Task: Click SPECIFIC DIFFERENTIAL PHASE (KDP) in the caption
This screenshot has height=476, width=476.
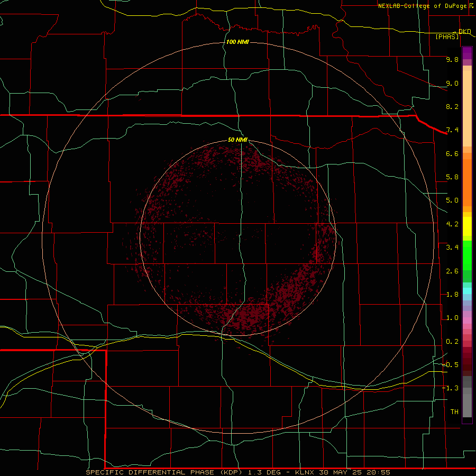Action: (164, 472)
